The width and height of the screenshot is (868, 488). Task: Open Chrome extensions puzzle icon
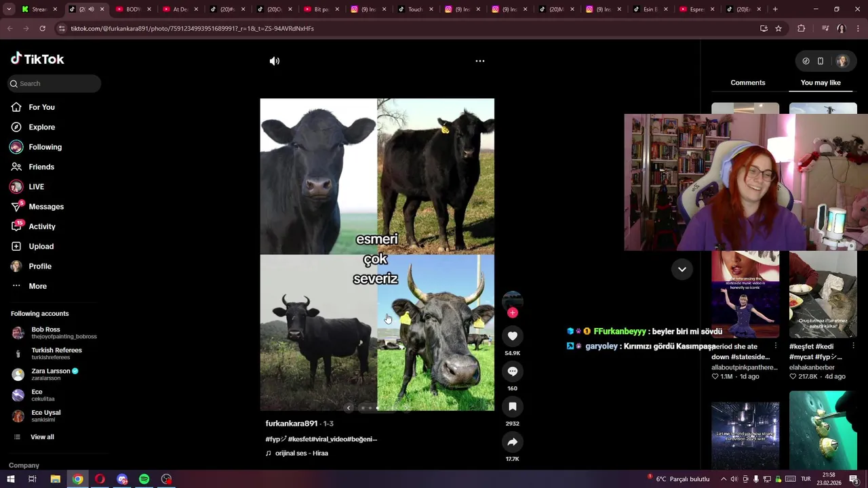[x=802, y=28]
